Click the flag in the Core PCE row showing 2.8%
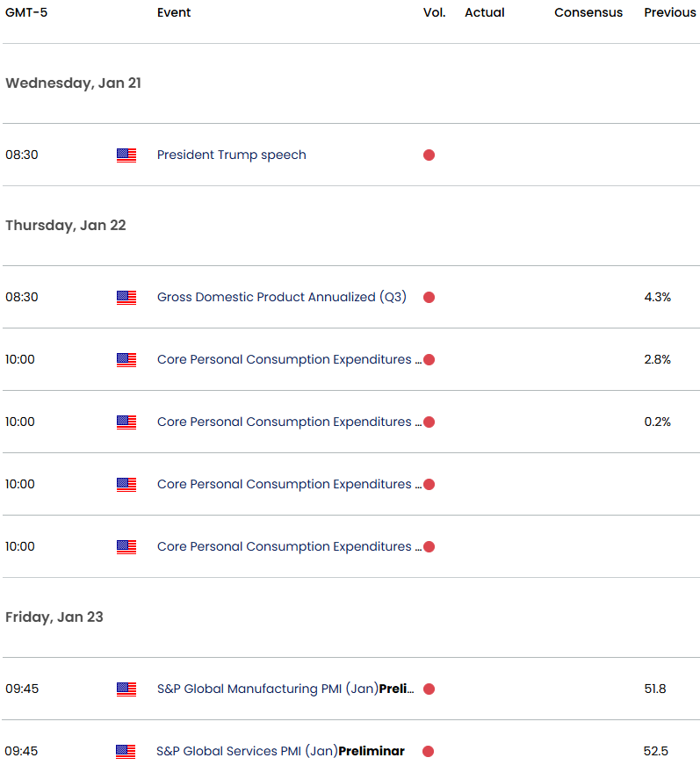This screenshot has width=700, height=765. point(126,360)
